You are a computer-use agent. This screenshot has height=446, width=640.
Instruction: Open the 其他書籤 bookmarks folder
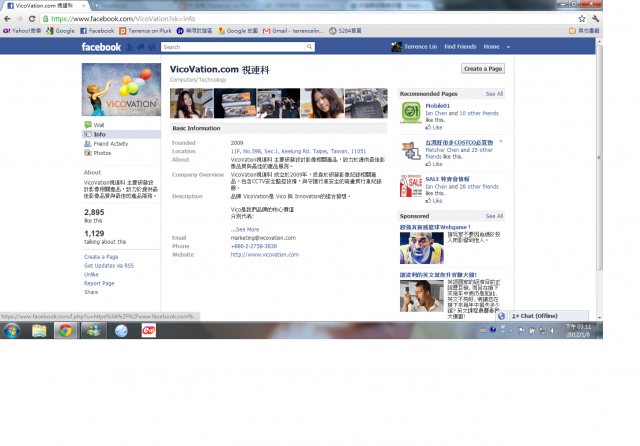[x=584, y=31]
